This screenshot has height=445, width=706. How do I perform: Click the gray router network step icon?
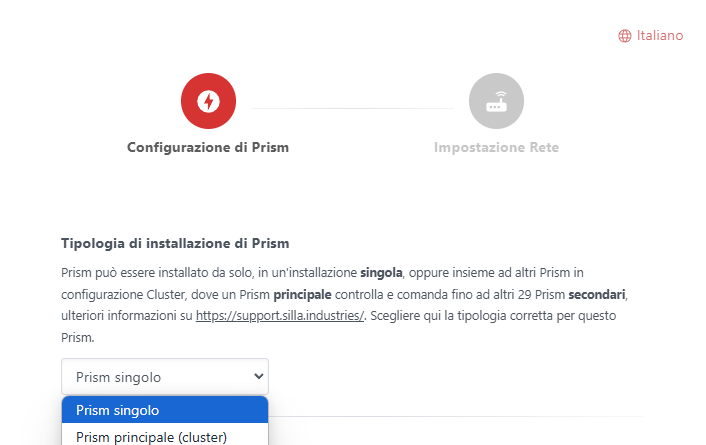tap(496, 101)
